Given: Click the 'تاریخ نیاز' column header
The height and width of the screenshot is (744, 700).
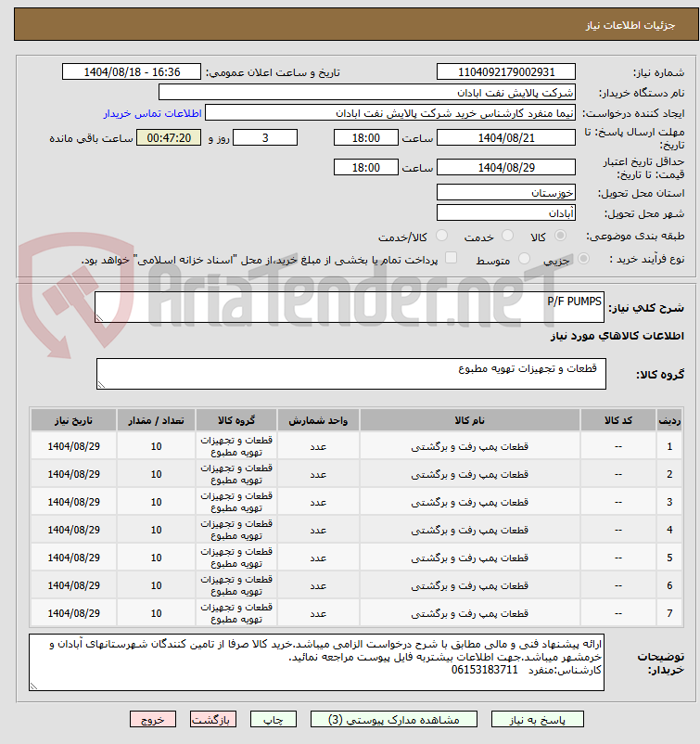Looking at the screenshot, I should click(x=73, y=420).
